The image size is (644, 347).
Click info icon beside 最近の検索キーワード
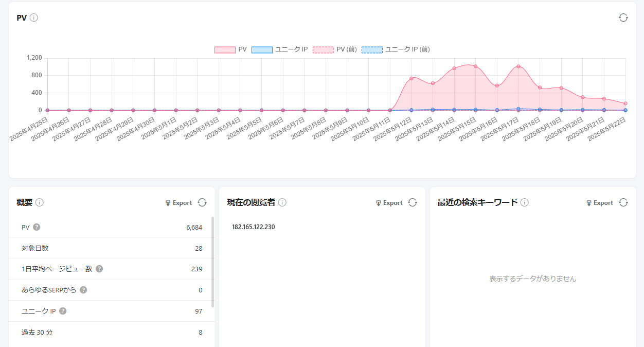(x=524, y=202)
